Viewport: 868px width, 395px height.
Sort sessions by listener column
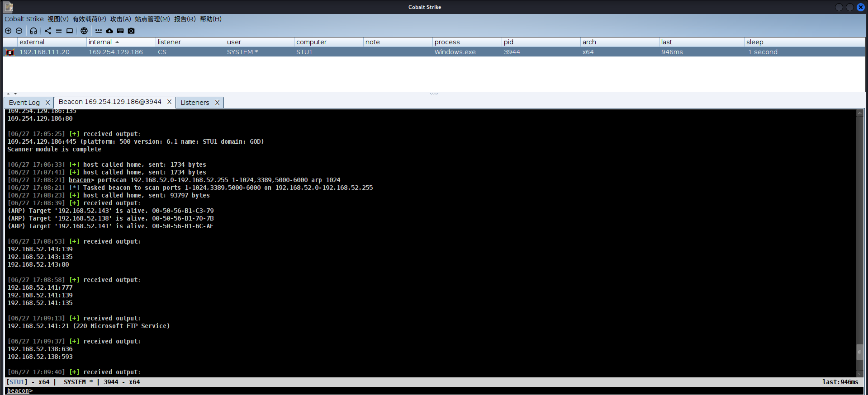[190, 42]
